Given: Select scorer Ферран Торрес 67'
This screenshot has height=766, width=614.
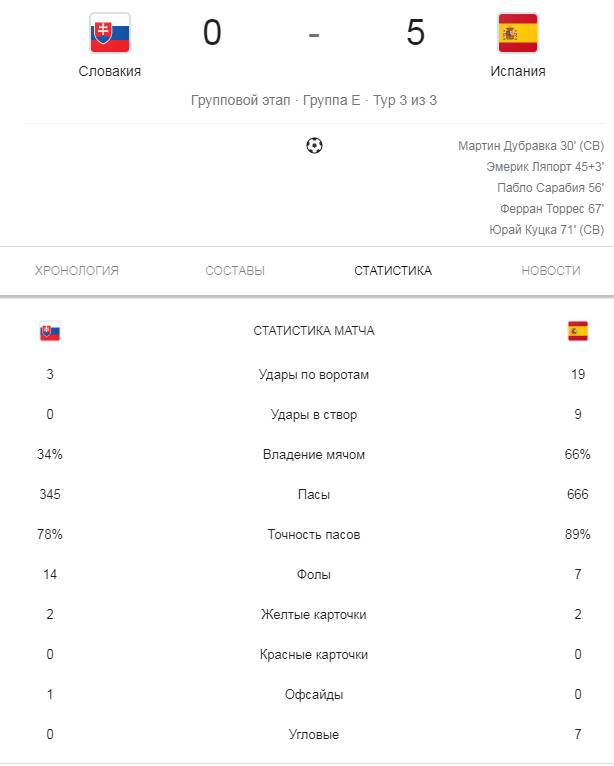Looking at the screenshot, I should (x=552, y=209).
